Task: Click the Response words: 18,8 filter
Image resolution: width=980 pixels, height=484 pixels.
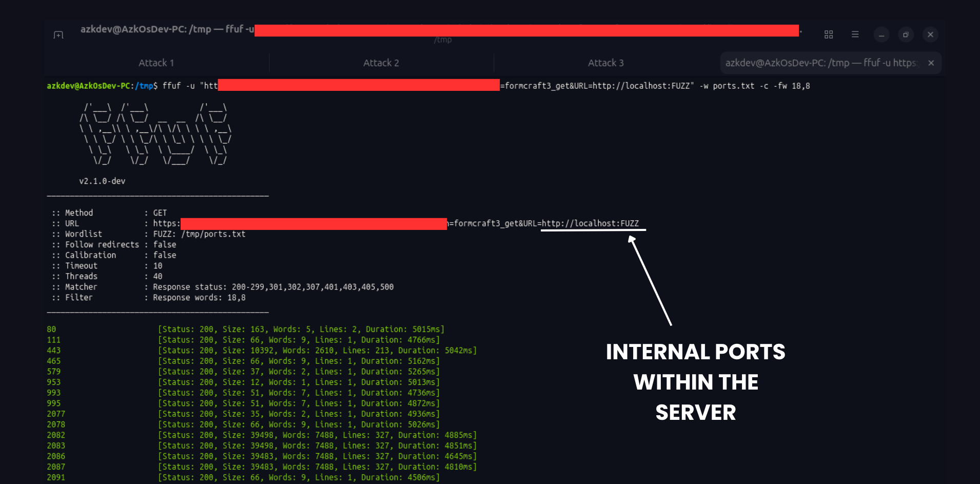Action: click(199, 298)
